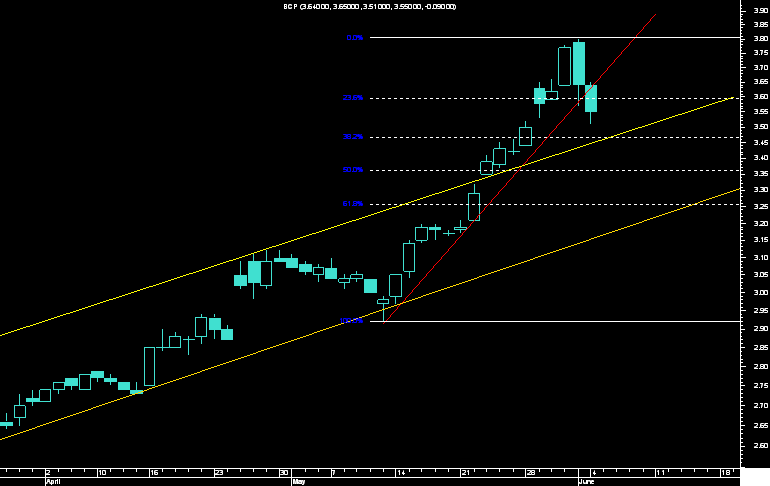Click the 2.80 price axis label

click(x=761, y=367)
